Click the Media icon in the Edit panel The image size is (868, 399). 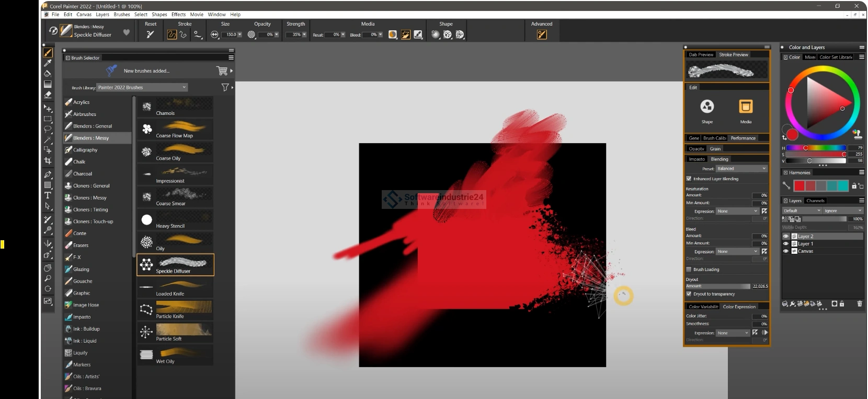coord(746,107)
